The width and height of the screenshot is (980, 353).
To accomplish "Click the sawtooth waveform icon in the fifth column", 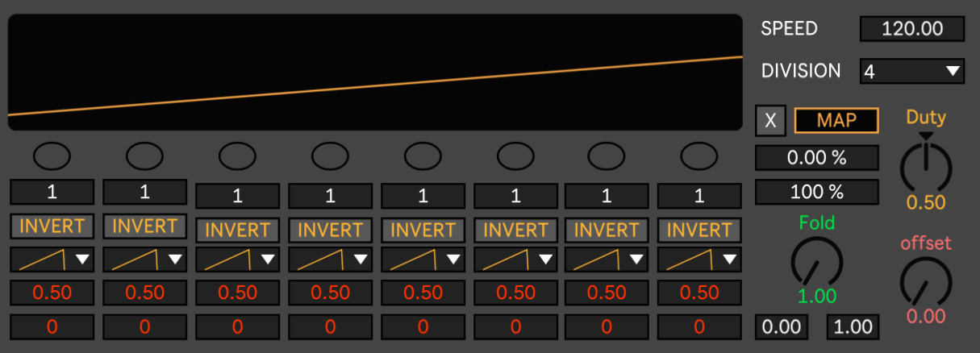I will [x=411, y=260].
